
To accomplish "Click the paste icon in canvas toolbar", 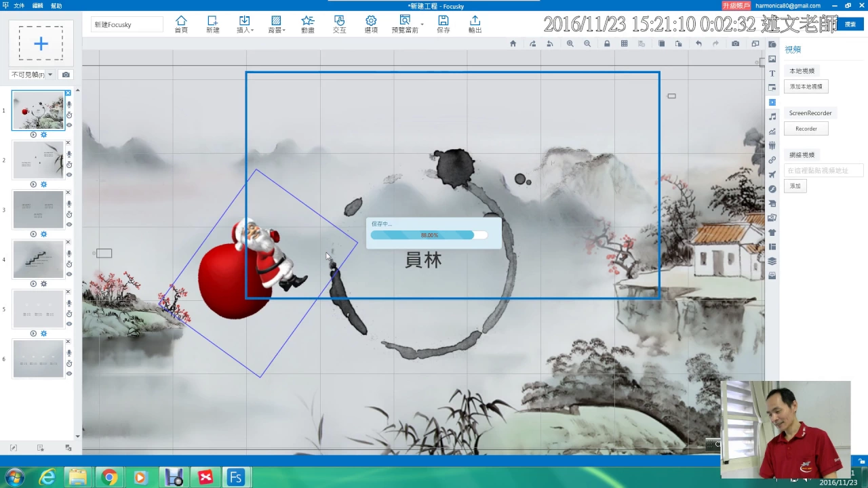I will pyautogui.click(x=678, y=43).
